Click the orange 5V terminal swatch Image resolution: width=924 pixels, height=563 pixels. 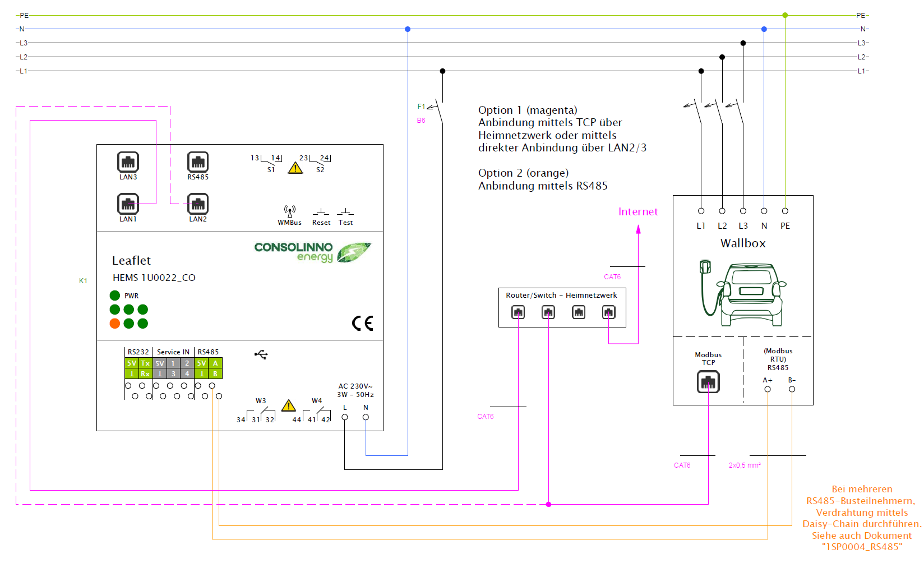coord(131,363)
